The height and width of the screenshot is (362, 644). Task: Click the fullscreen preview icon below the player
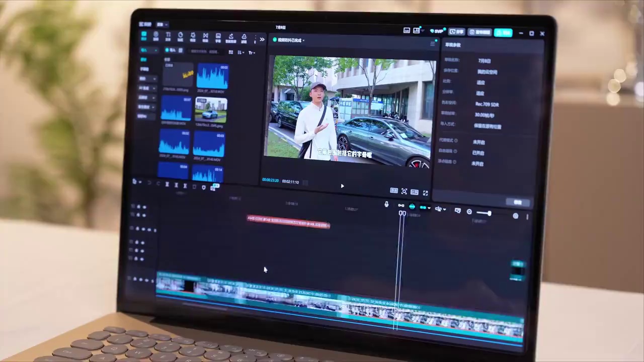tap(426, 192)
